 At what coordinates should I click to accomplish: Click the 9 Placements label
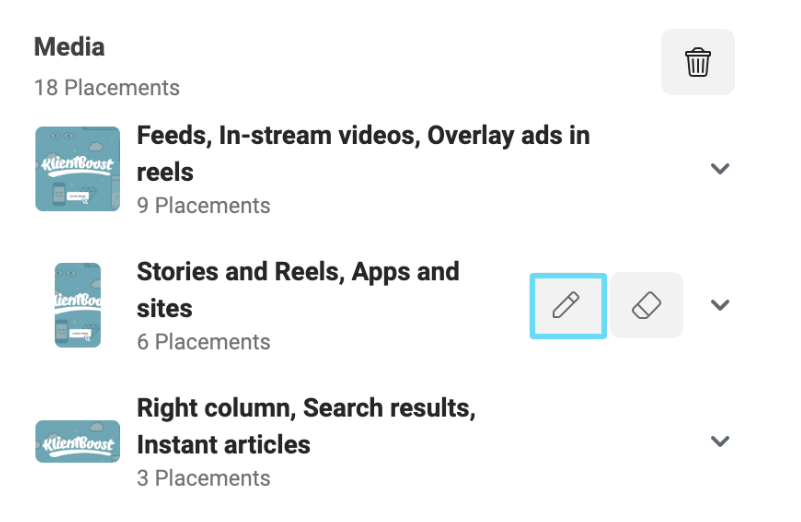pyautogui.click(x=203, y=206)
